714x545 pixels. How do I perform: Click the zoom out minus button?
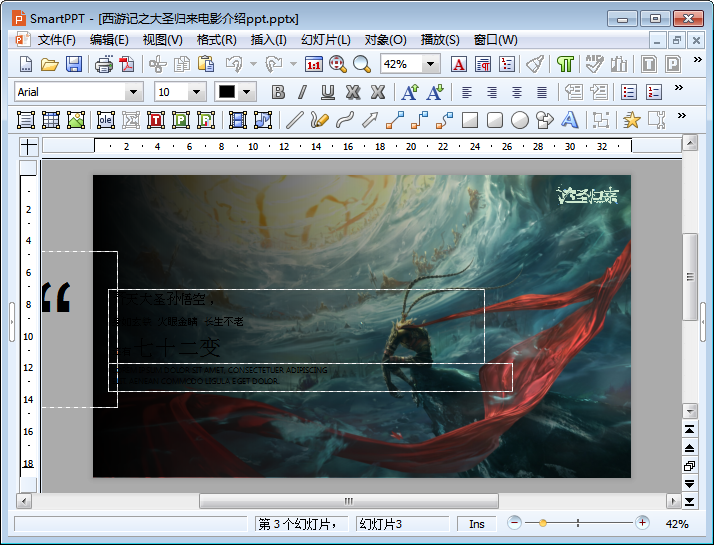515,523
